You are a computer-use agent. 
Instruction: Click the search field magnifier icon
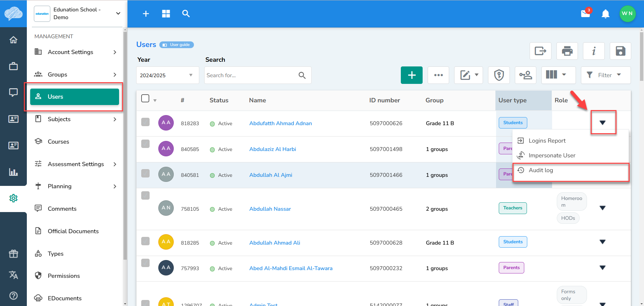point(302,75)
